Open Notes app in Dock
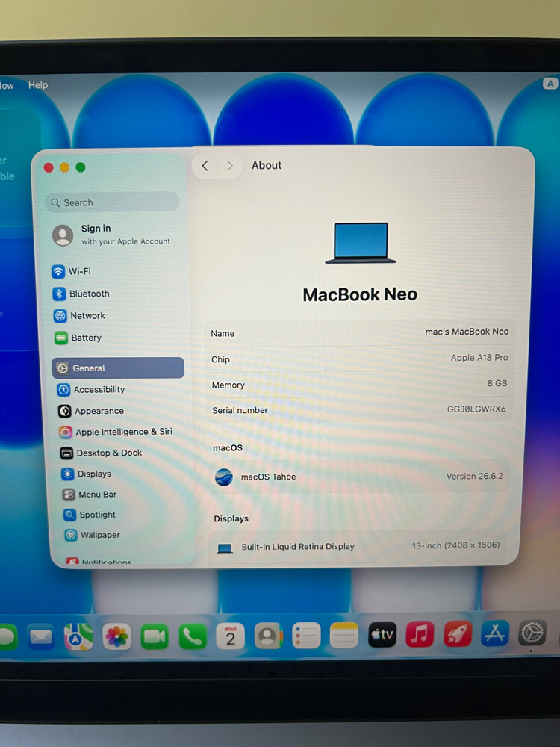This screenshot has width=560, height=747. pos(343,635)
